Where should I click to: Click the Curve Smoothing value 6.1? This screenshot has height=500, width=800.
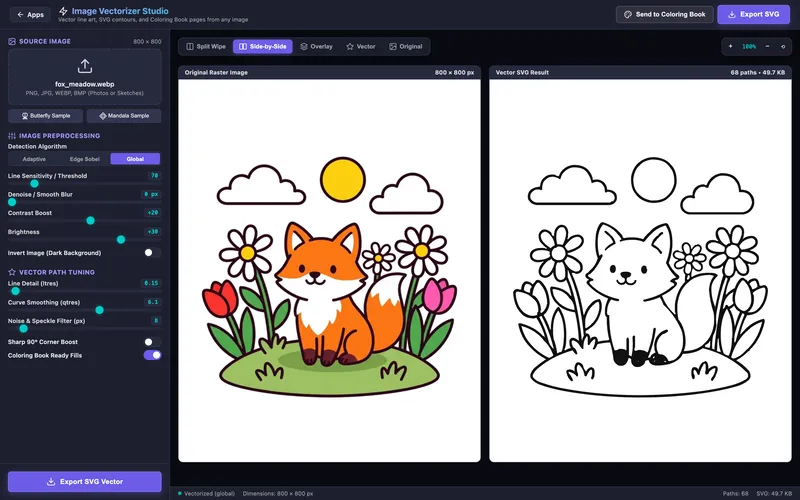click(153, 302)
